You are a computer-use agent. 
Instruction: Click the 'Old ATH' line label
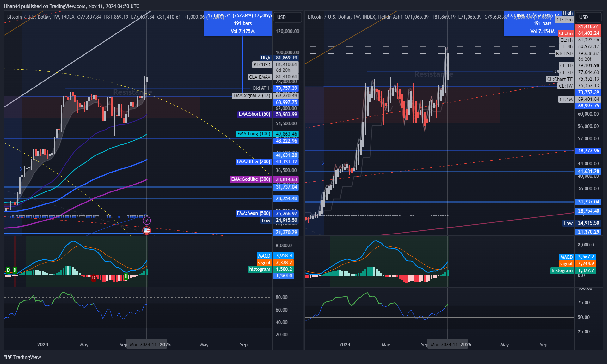[261, 88]
